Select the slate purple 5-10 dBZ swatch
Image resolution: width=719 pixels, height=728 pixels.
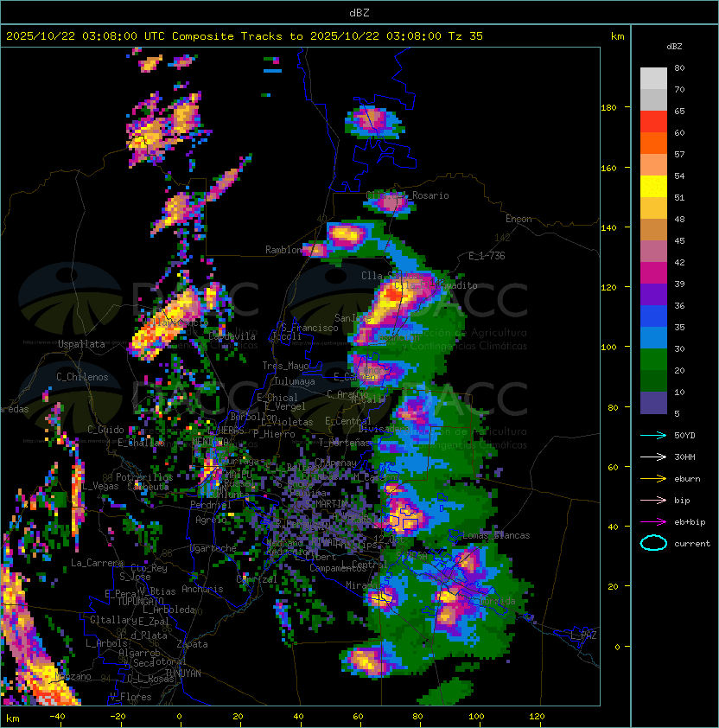click(x=653, y=403)
